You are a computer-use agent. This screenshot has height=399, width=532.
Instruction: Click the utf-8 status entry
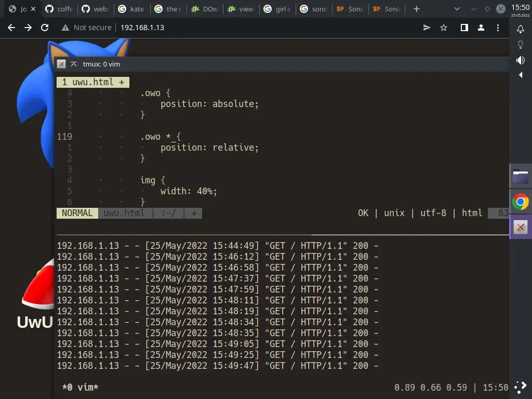tap(433, 213)
